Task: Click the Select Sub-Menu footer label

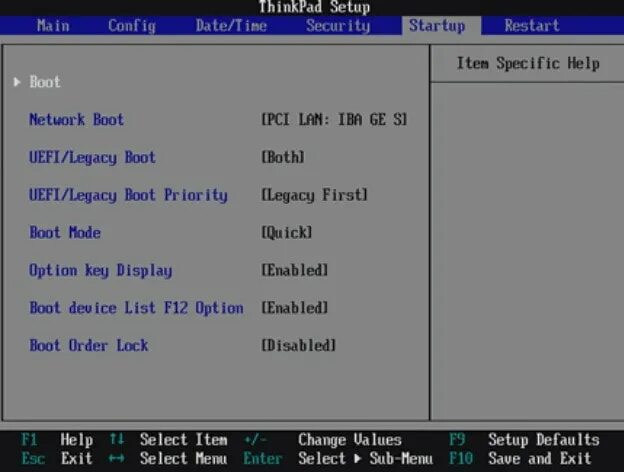Action: coord(365,458)
